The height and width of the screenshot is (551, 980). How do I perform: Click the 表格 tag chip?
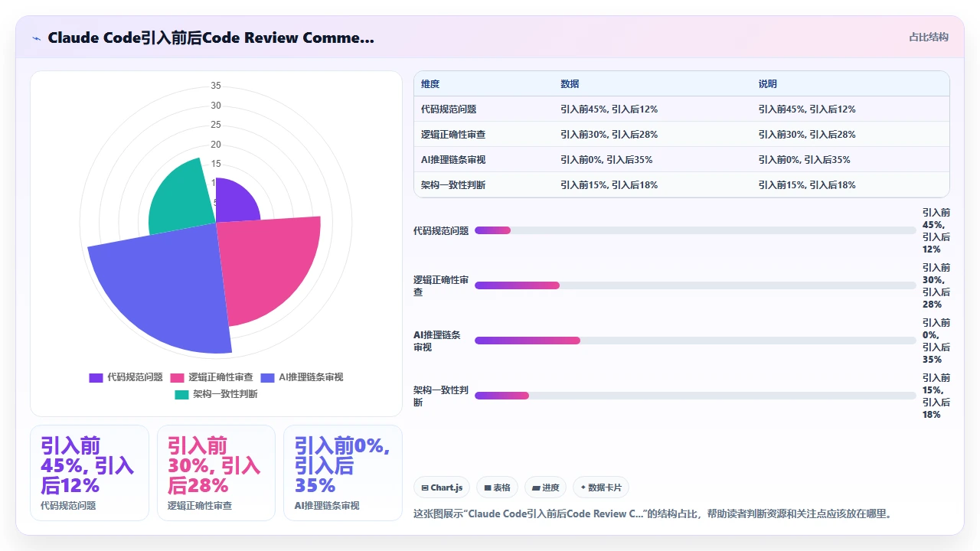pos(498,487)
